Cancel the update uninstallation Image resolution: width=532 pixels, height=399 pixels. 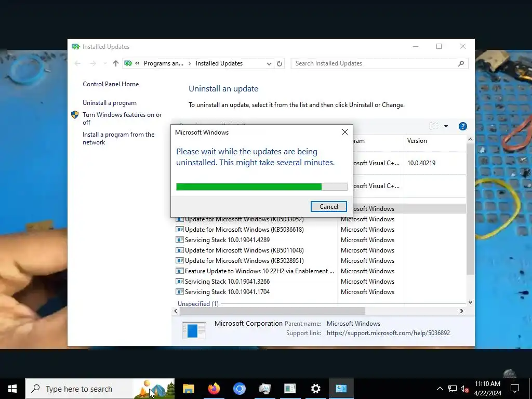pos(328,207)
